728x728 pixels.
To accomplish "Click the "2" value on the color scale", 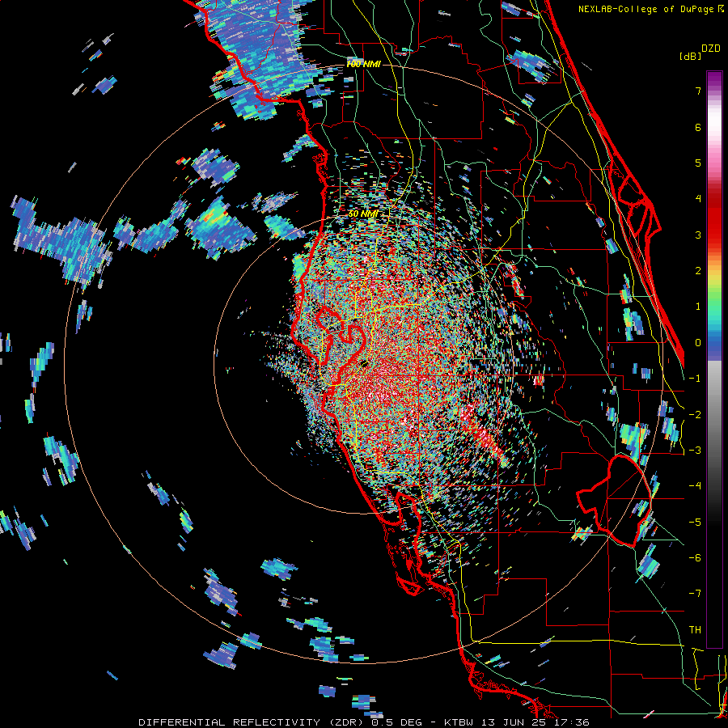I will click(x=698, y=271).
